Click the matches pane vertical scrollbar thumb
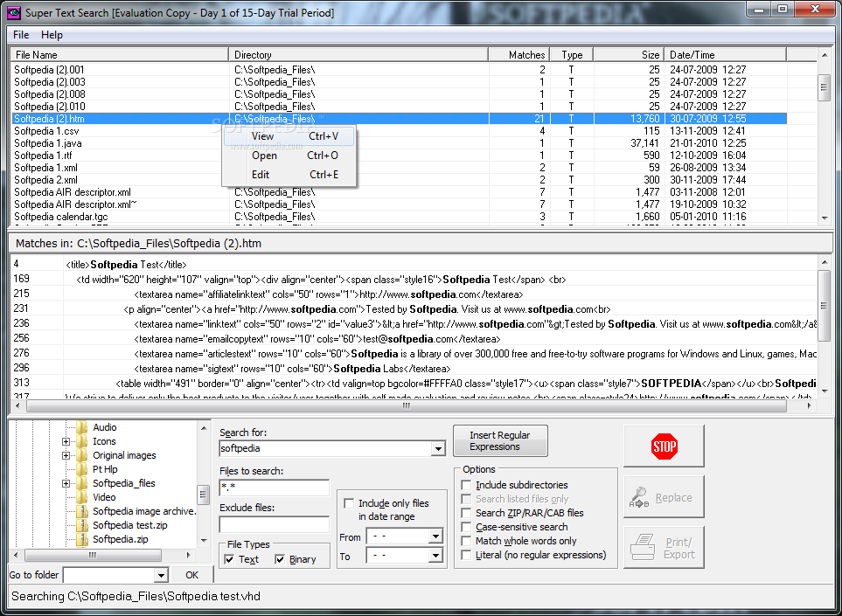Image resolution: width=842 pixels, height=616 pixels. tap(824, 305)
